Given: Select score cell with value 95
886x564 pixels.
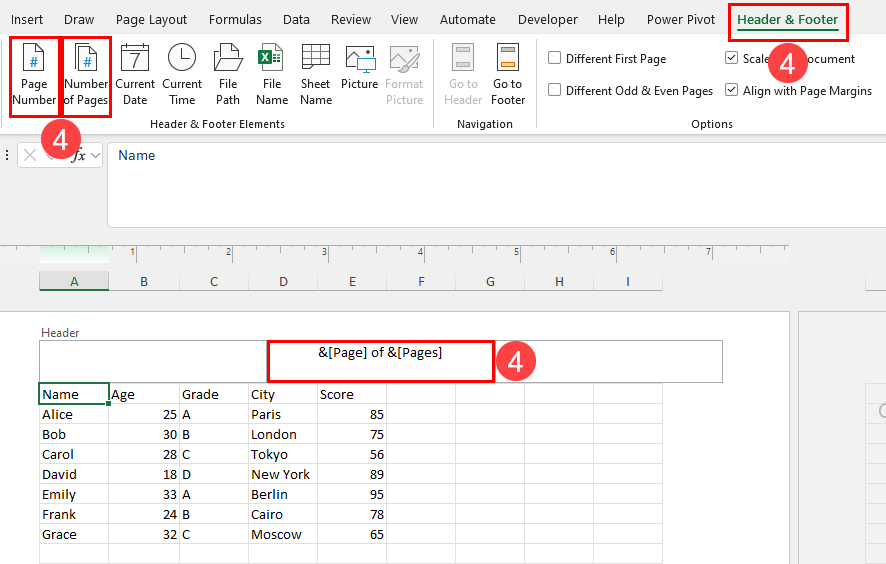Looking at the screenshot, I should (352, 494).
